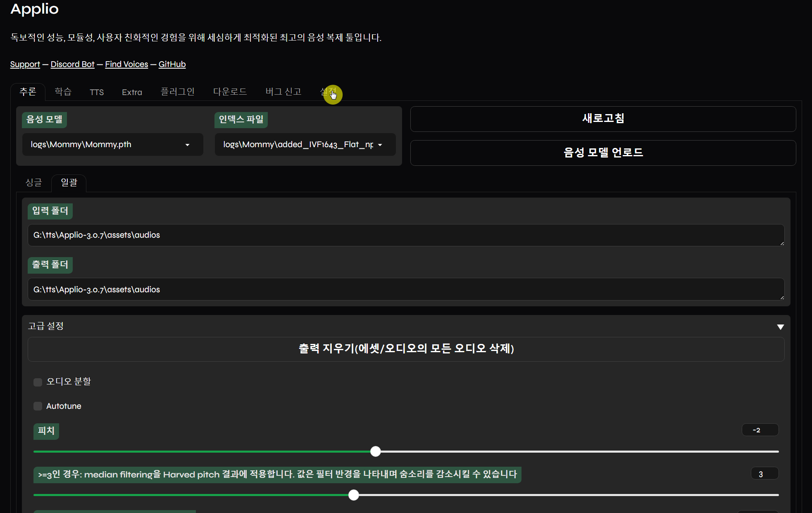Open the 인덱스 파일 dropdown arrow
The image size is (812, 513).
(380, 145)
